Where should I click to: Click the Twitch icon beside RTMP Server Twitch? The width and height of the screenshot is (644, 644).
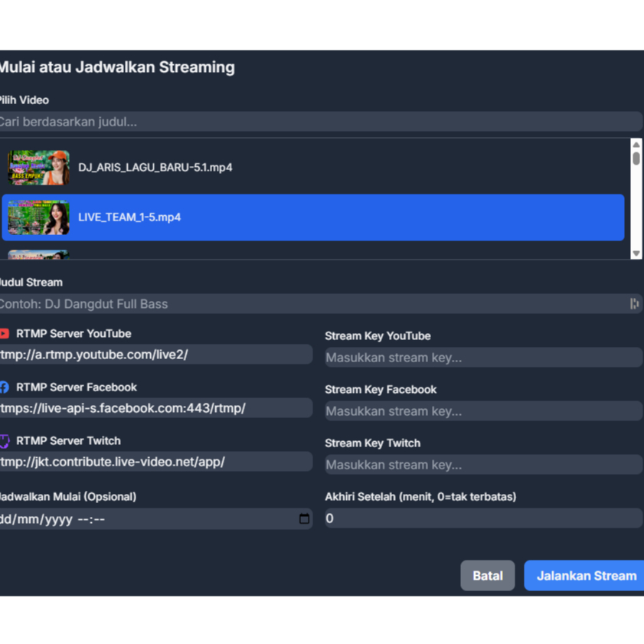click(x=5, y=440)
